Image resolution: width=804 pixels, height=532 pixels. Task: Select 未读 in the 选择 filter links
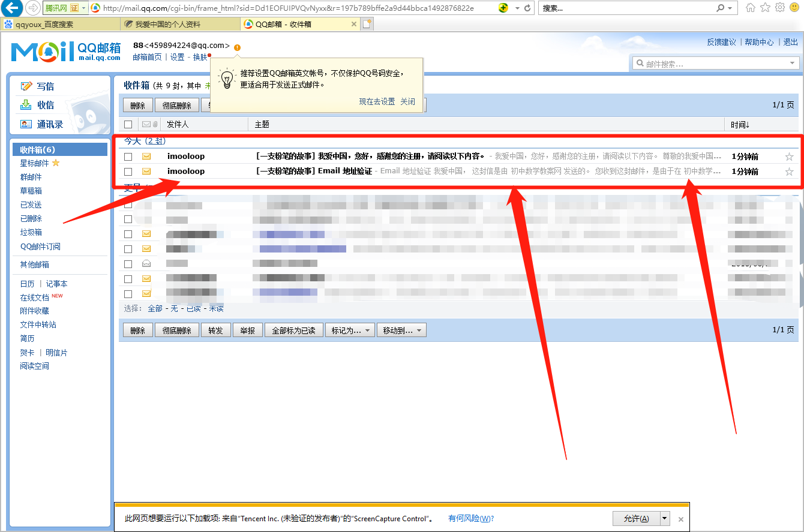pos(216,308)
